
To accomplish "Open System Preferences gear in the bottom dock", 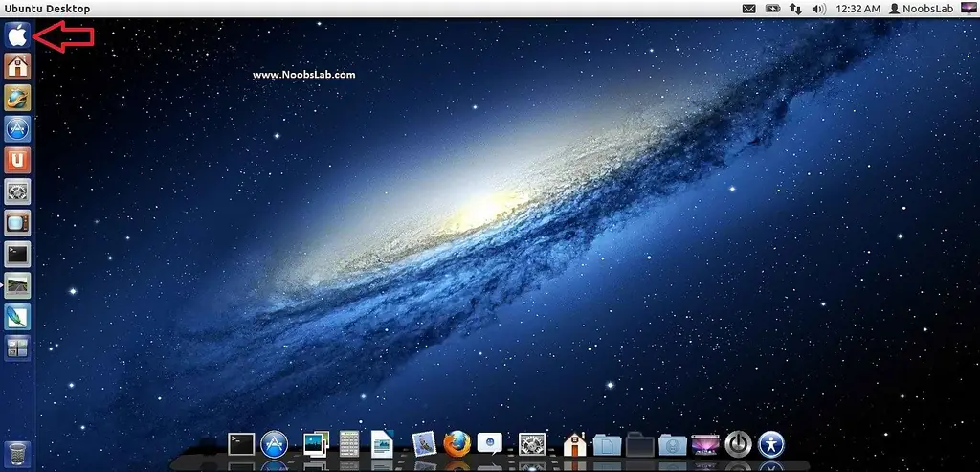I will (532, 444).
